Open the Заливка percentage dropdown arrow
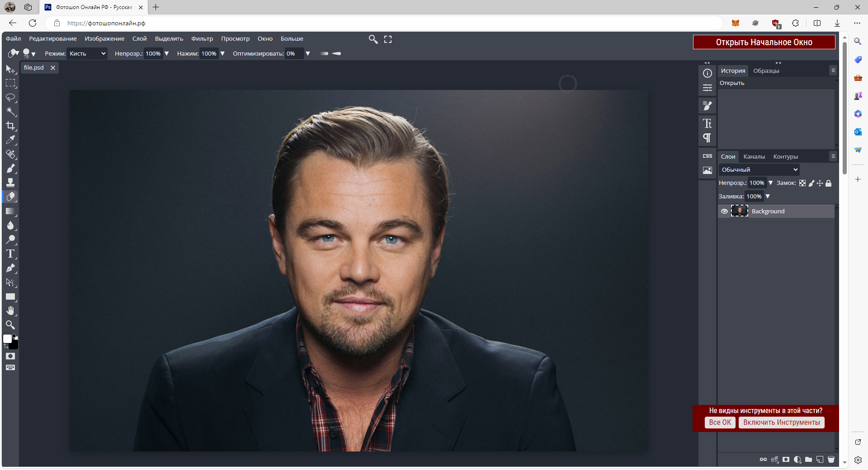 pyautogui.click(x=768, y=196)
